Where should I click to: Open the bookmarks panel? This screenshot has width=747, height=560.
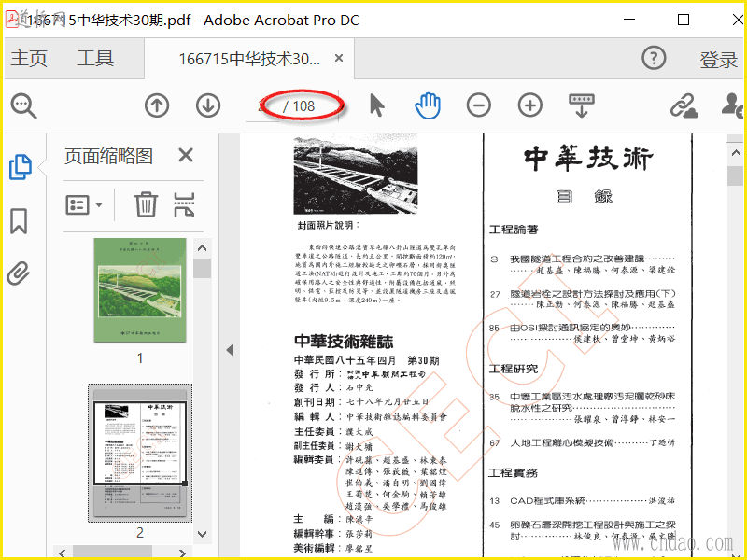point(19,221)
